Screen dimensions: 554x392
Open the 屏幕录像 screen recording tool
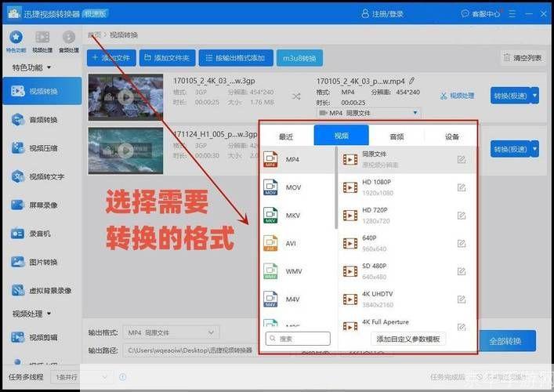click(18, 205)
